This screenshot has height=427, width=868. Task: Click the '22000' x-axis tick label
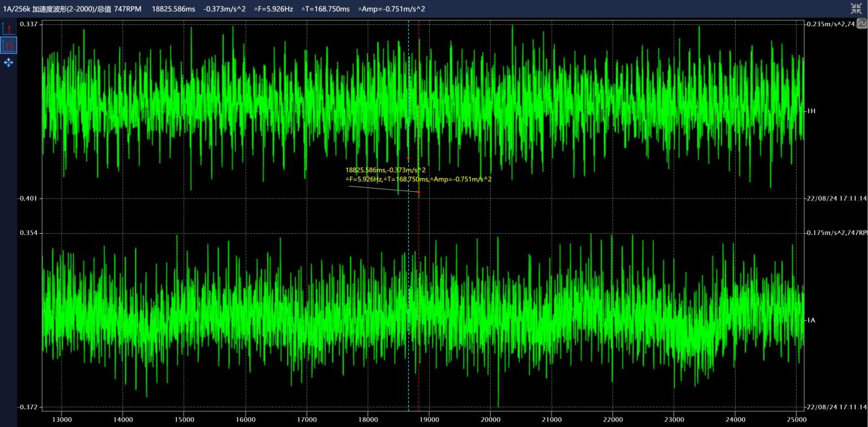(613, 419)
